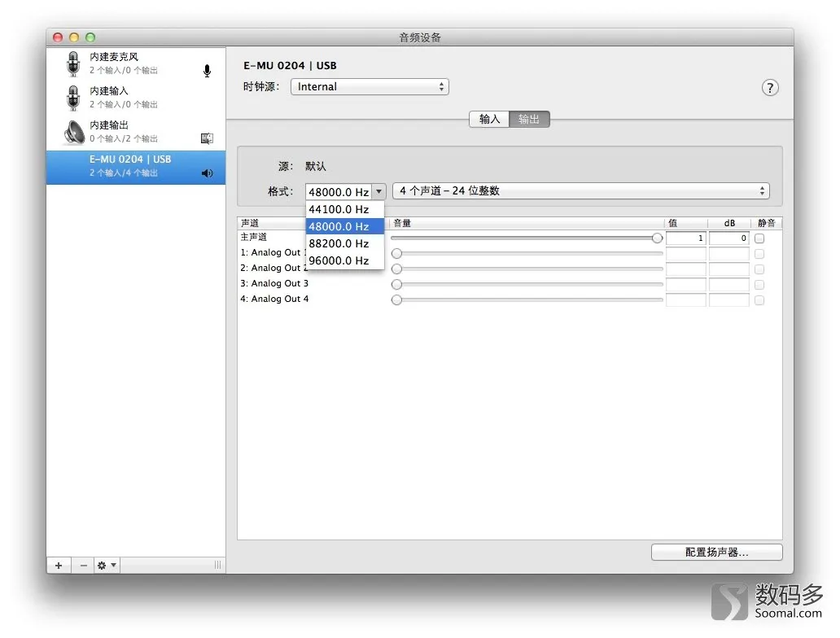Select the E-MU 0204 | USB sidebar device
The image size is (840, 638).
pos(136,167)
